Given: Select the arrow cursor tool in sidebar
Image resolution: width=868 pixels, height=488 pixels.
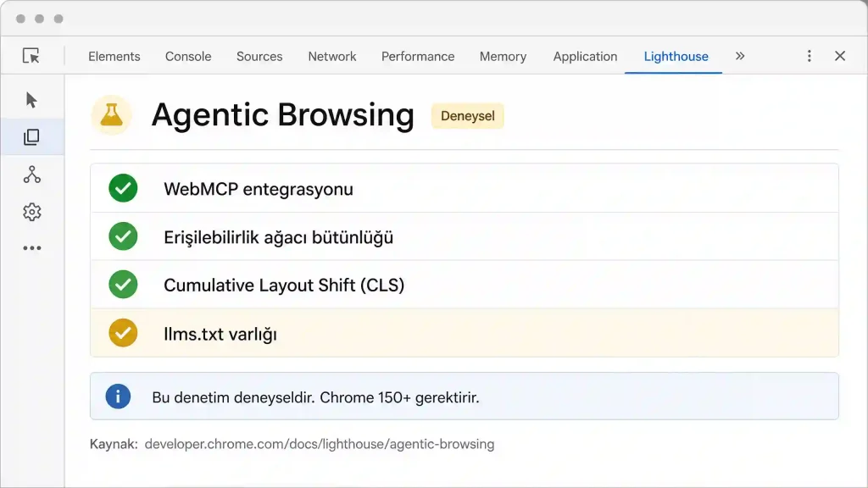Looking at the screenshot, I should coord(31,100).
